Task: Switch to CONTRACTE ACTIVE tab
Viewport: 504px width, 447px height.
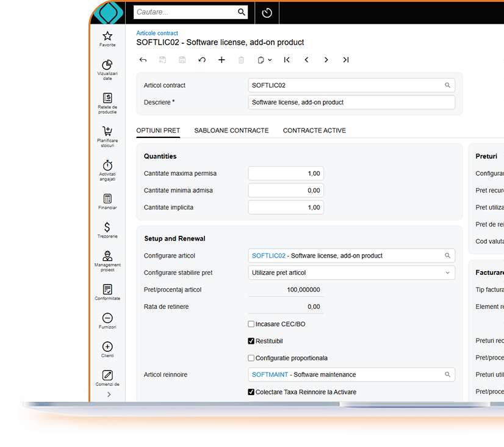Action: pyautogui.click(x=314, y=131)
